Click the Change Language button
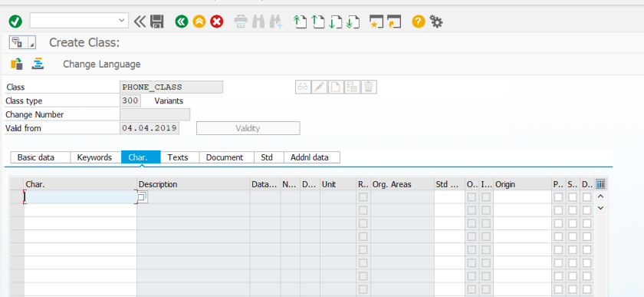The width and height of the screenshot is (644, 297). click(x=101, y=64)
